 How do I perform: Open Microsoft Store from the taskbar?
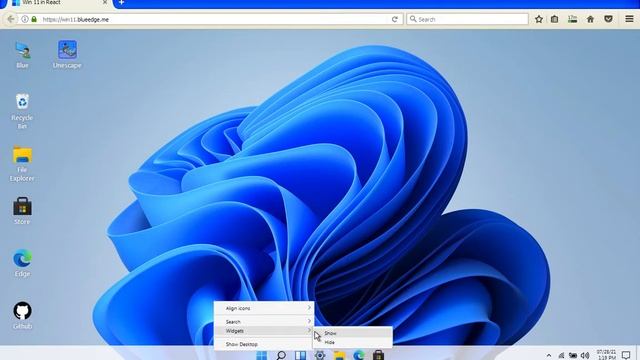coord(378,355)
